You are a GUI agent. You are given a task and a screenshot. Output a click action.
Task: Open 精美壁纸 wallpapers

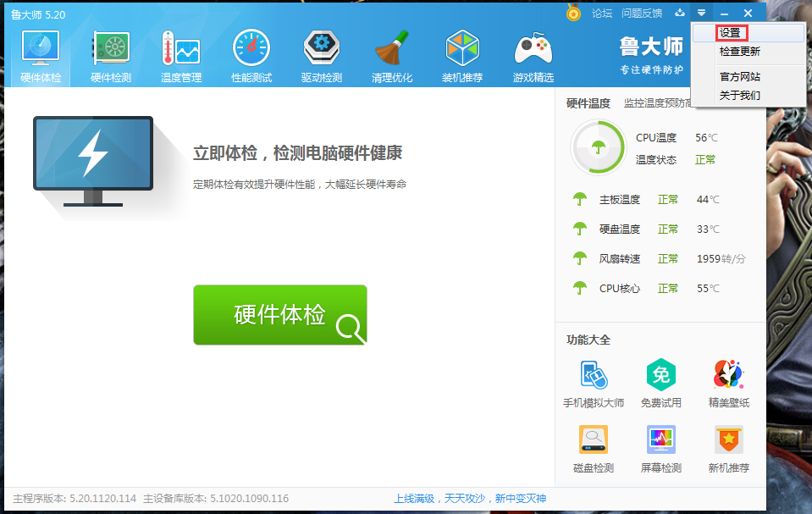click(x=727, y=382)
